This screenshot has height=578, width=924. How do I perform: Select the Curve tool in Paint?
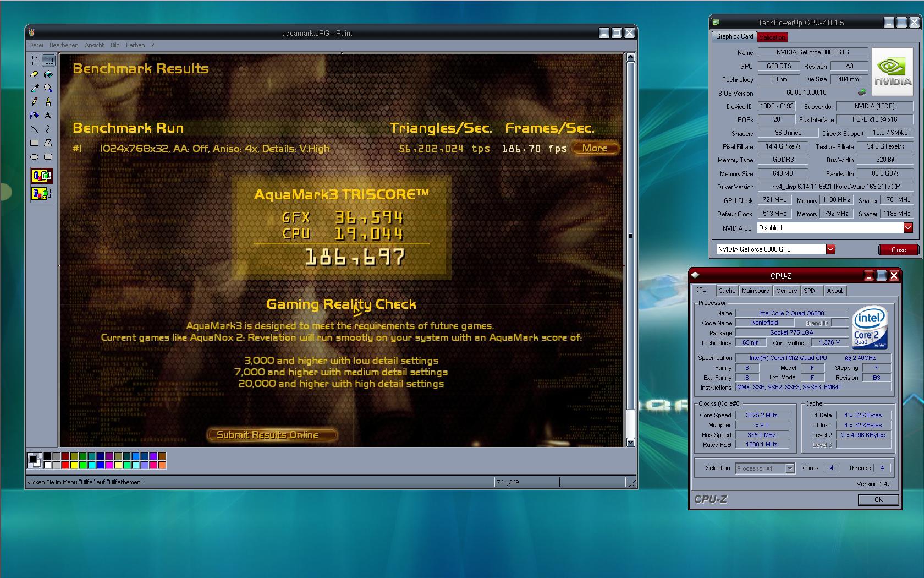pyautogui.click(x=48, y=129)
